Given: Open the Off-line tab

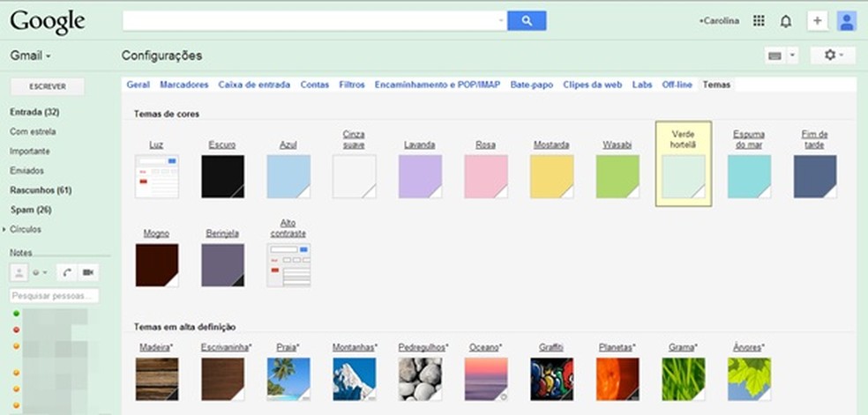Looking at the screenshot, I should click(x=677, y=85).
